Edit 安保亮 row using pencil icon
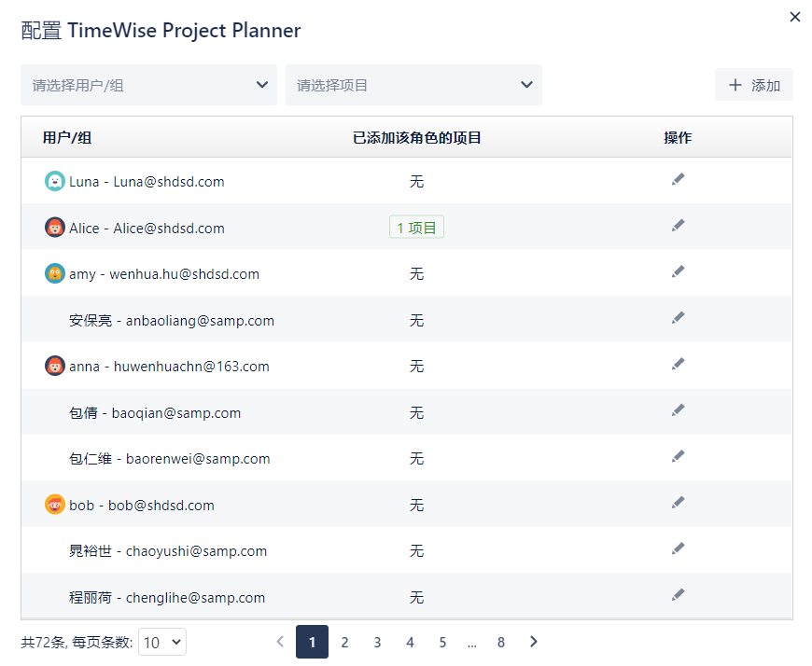The image size is (812, 666). [x=678, y=318]
